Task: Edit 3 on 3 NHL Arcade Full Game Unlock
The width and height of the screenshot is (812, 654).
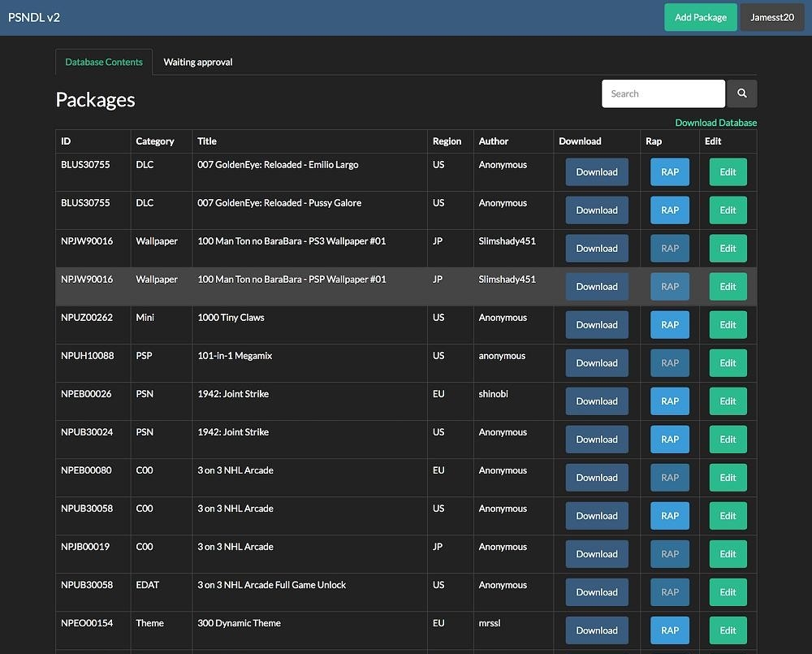Action: (728, 592)
